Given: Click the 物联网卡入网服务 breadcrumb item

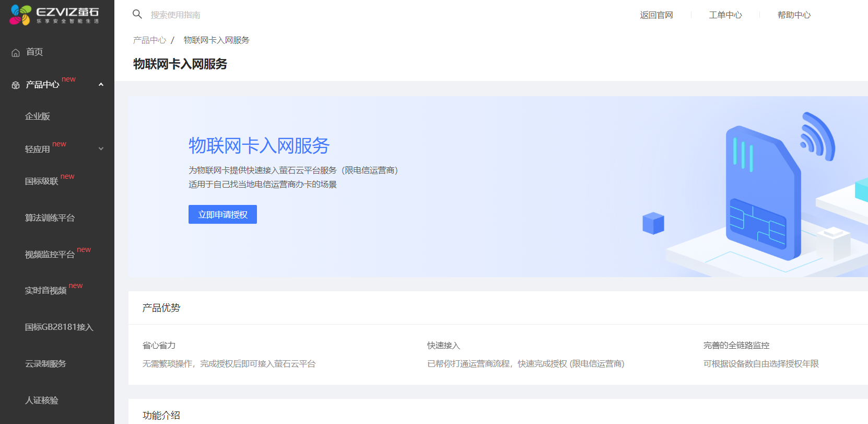Looking at the screenshot, I should pos(217,40).
